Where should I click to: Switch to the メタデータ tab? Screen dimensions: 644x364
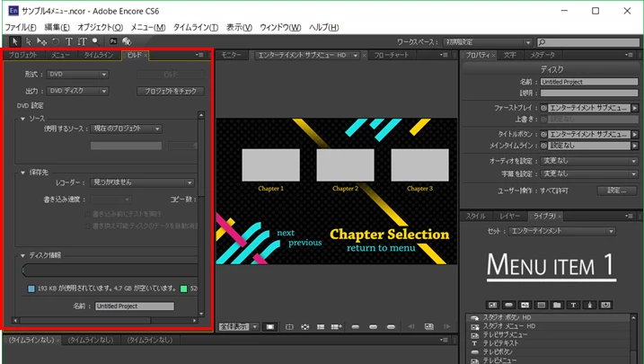pyautogui.click(x=543, y=55)
